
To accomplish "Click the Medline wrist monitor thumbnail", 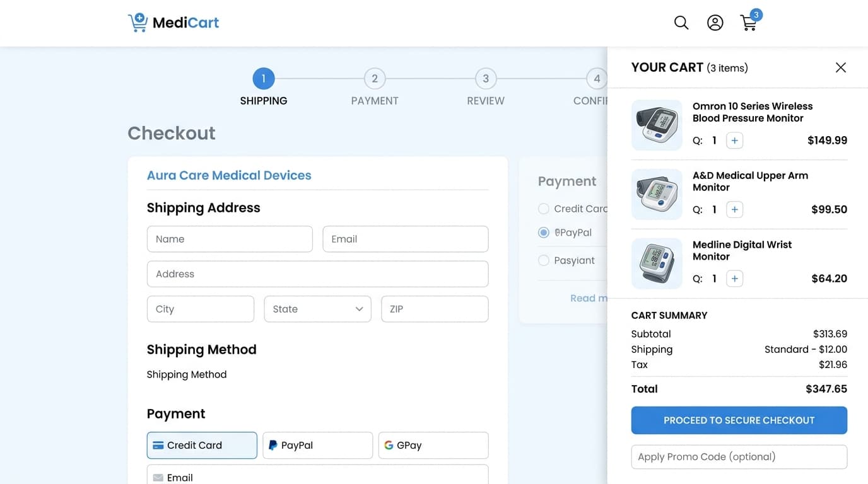I will tap(657, 263).
